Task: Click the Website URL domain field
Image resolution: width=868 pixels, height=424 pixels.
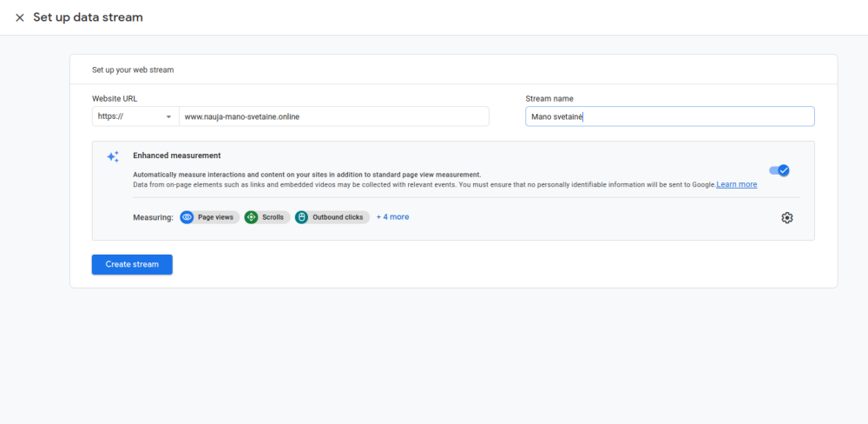Action: [x=333, y=116]
